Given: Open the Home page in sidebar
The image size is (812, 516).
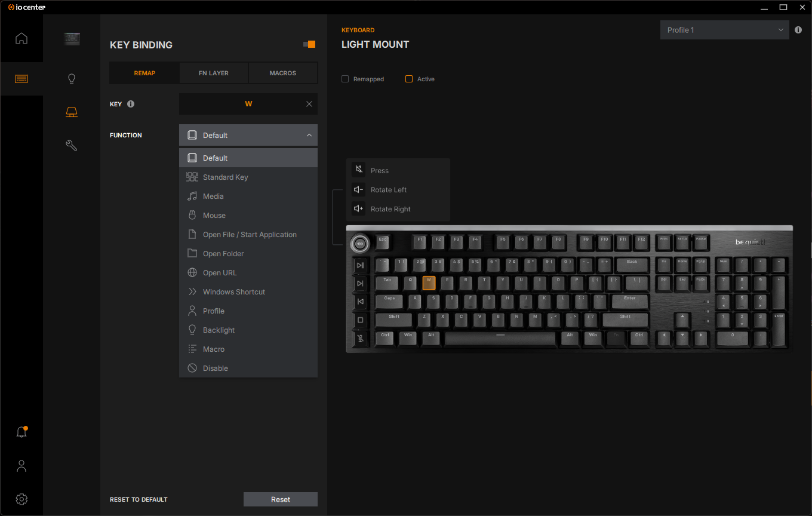Looking at the screenshot, I should [x=21, y=39].
